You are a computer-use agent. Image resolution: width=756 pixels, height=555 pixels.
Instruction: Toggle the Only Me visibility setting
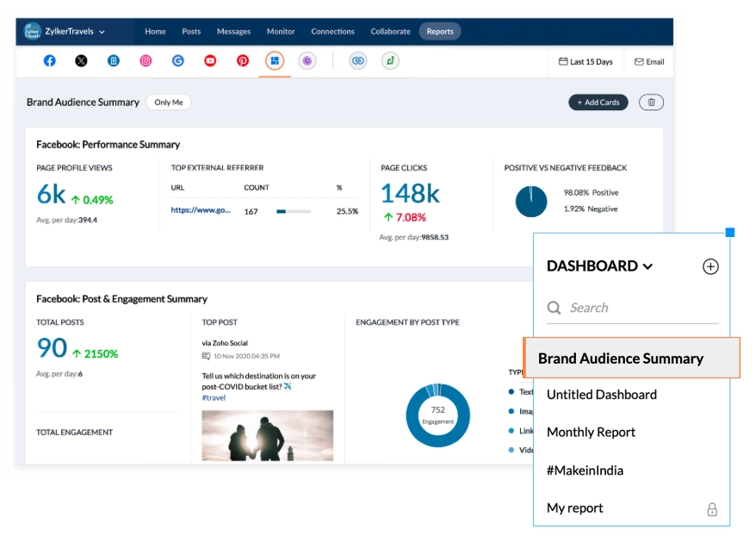pos(169,102)
